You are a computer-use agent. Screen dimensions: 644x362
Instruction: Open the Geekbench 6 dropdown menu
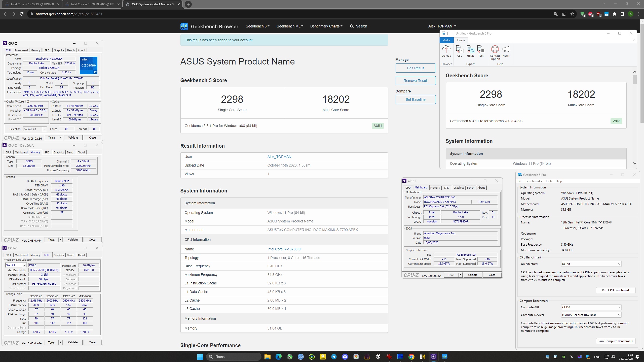pos(257,26)
